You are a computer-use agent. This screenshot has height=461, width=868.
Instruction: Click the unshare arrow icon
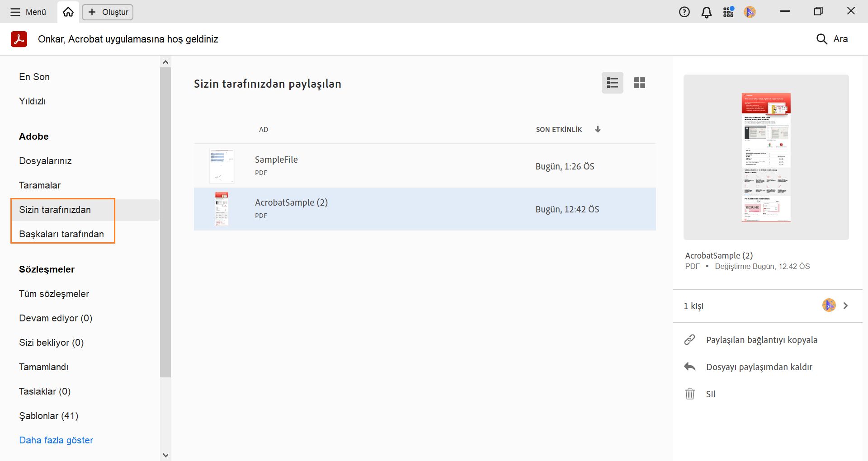[x=689, y=367]
